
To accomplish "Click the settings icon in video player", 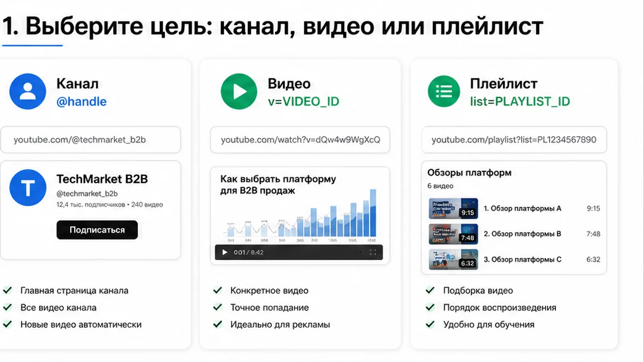I will pos(361,253).
